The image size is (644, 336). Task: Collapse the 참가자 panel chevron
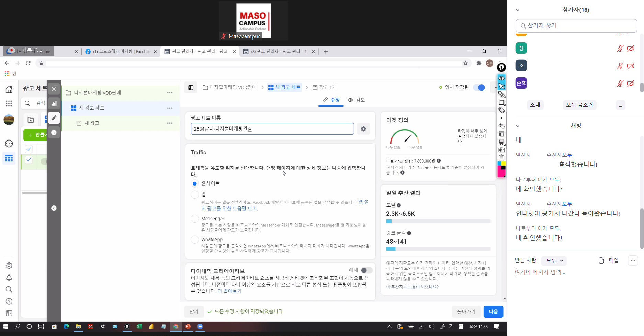[518, 10]
